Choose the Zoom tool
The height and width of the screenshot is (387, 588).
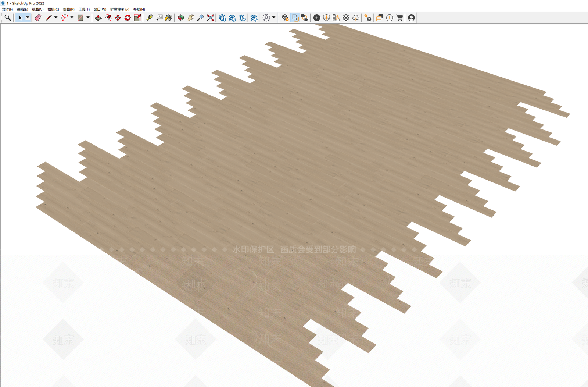click(x=200, y=18)
